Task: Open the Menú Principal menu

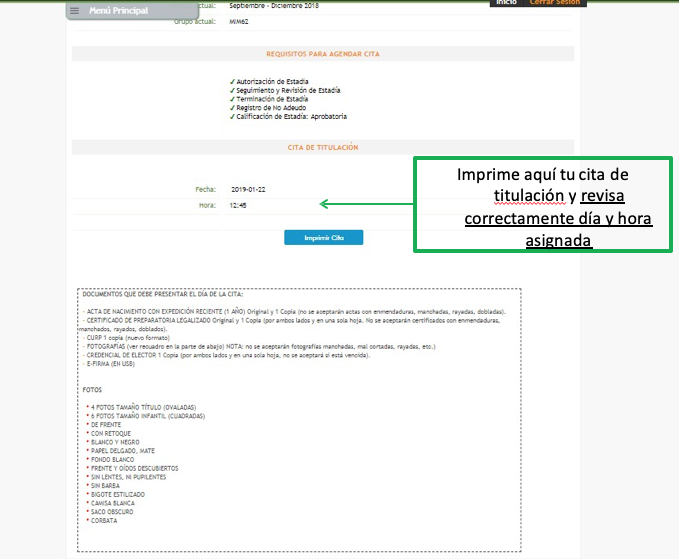Action: coord(118,10)
